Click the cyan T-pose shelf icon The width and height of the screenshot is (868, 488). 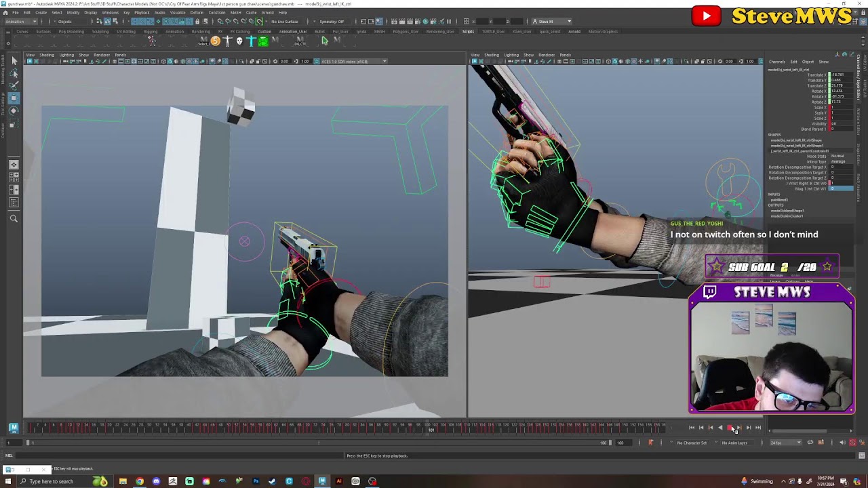[x=251, y=41]
